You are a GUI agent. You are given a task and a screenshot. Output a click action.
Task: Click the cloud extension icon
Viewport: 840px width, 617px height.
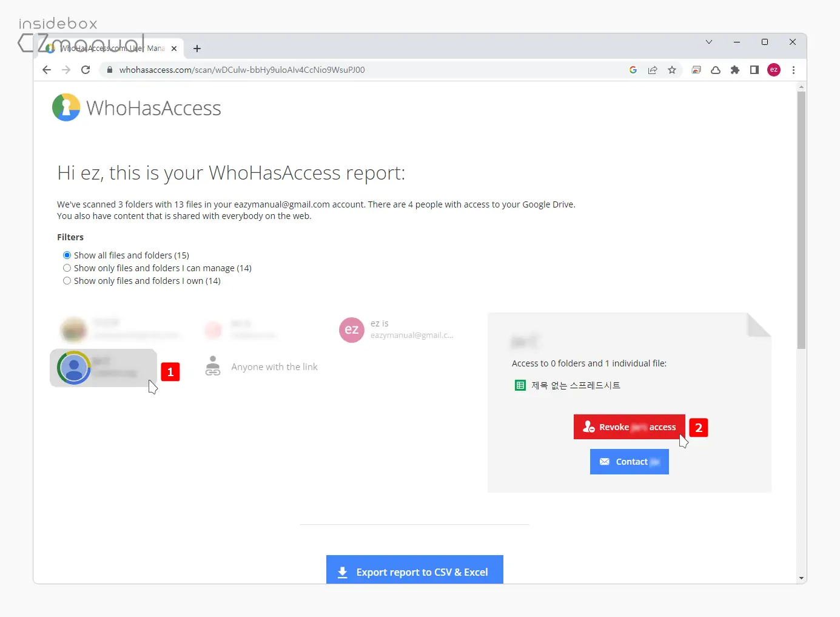point(716,70)
